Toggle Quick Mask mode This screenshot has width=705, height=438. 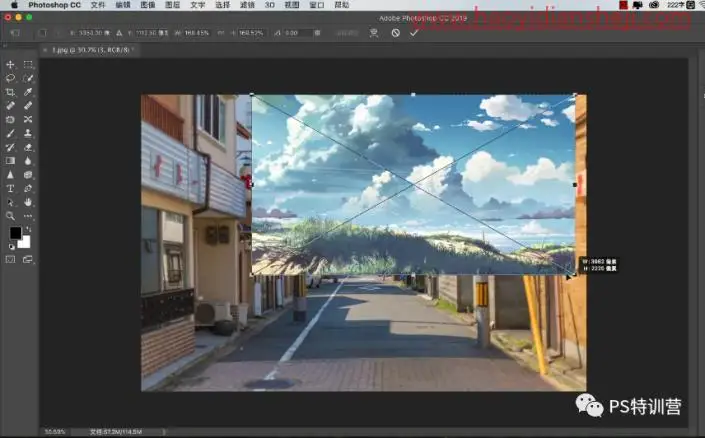point(10,259)
